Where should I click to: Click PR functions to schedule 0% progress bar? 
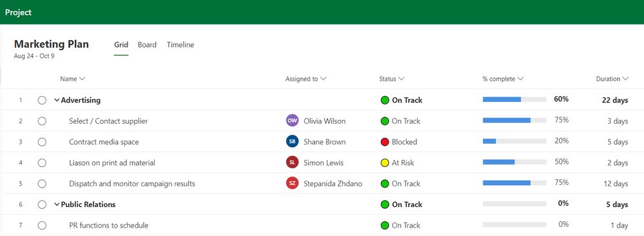(514, 224)
